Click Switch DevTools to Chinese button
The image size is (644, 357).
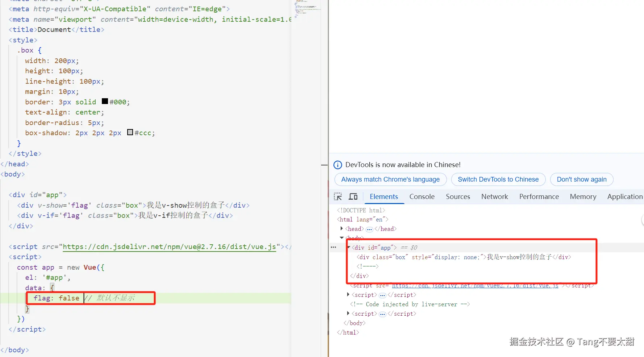498,179
